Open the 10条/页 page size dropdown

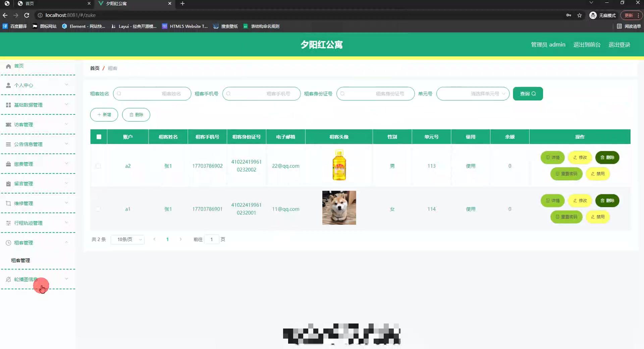coord(127,239)
